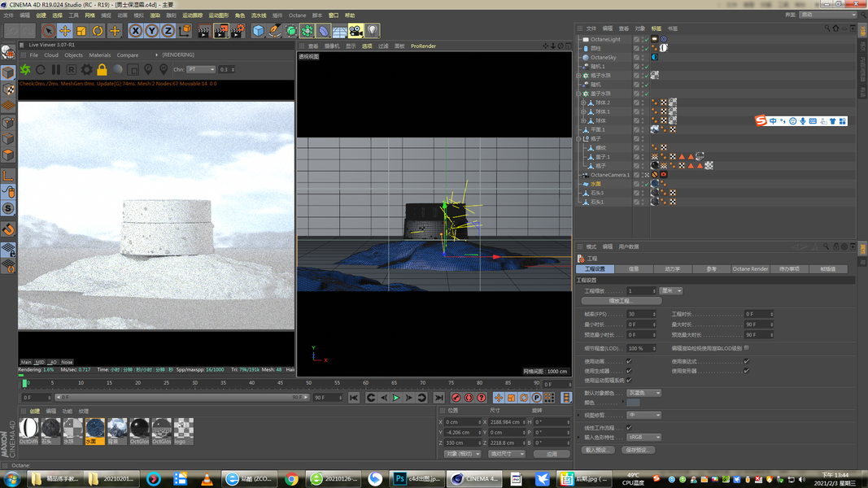Viewport: 868px width, 488px height.
Task: Open the Live Viewer Cloud menu
Action: pyautogui.click(x=51, y=55)
